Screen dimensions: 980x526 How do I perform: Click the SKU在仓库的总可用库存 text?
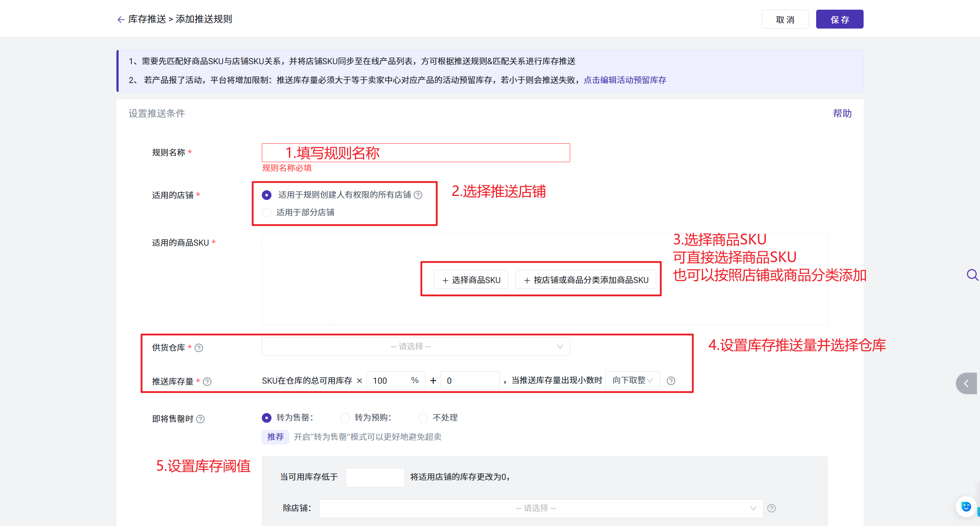point(307,381)
